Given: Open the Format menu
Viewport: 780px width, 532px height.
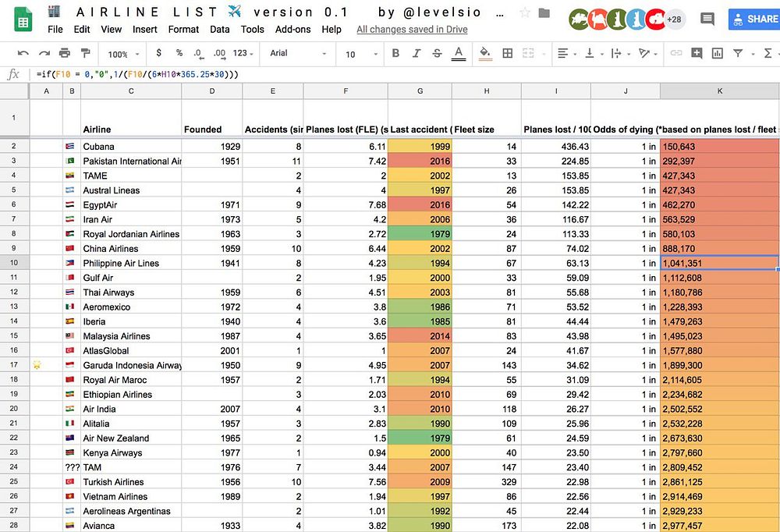Looking at the screenshot, I should pyautogui.click(x=183, y=30).
